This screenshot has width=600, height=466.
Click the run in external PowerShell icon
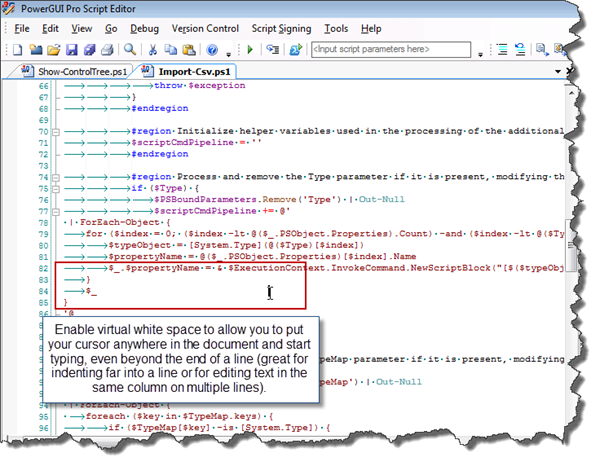point(296,50)
